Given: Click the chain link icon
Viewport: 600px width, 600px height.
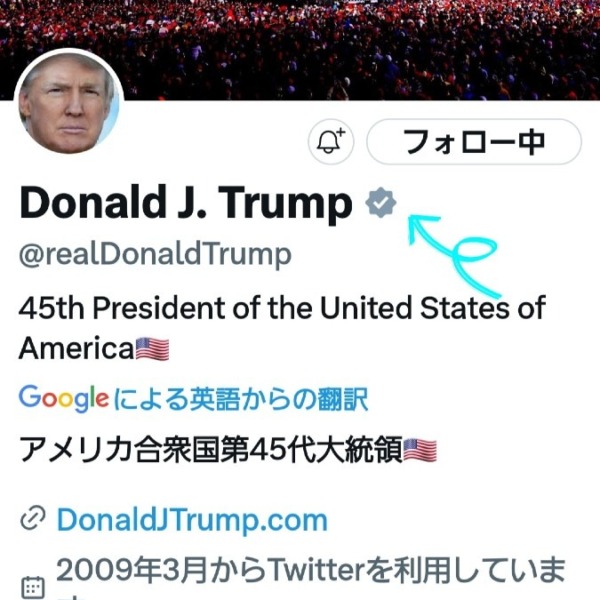Looking at the screenshot, I should coord(33,518).
